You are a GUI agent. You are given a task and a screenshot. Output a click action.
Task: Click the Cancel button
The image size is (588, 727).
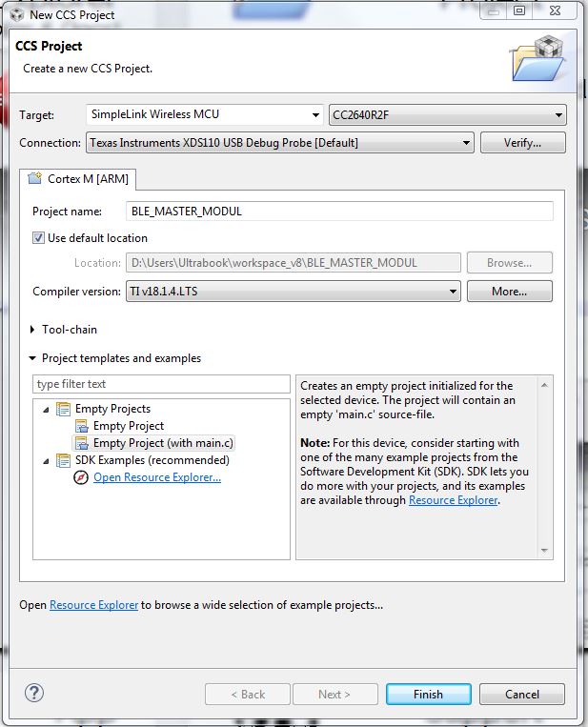coord(522,694)
